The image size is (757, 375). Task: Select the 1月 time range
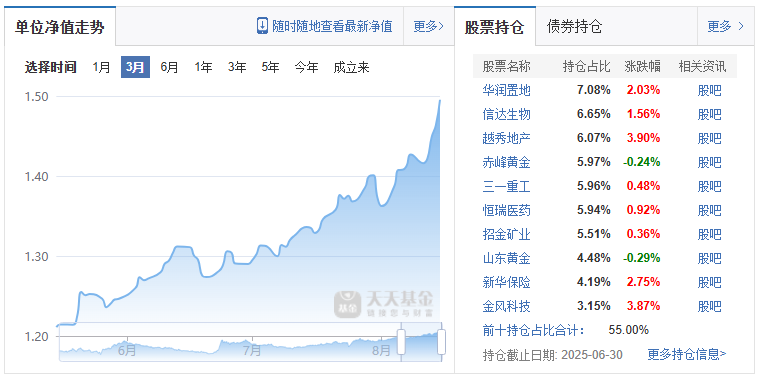coord(101,67)
